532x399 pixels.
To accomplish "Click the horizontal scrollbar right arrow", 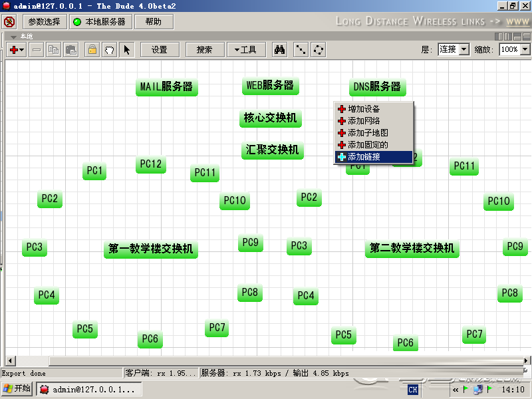I will (526, 360).
